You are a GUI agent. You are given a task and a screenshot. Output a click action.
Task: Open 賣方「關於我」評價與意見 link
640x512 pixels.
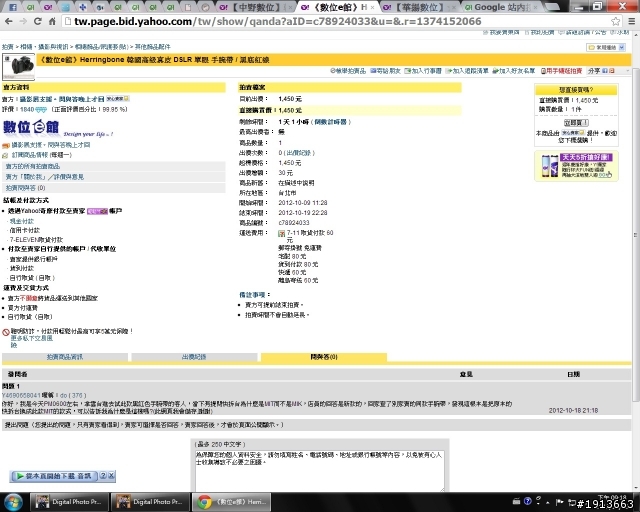pos(44,177)
